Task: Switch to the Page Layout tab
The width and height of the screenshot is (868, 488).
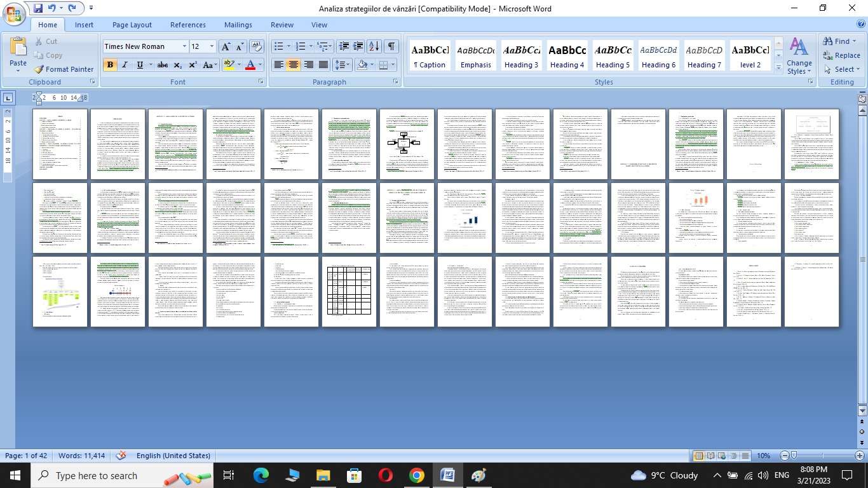Action: [x=132, y=25]
